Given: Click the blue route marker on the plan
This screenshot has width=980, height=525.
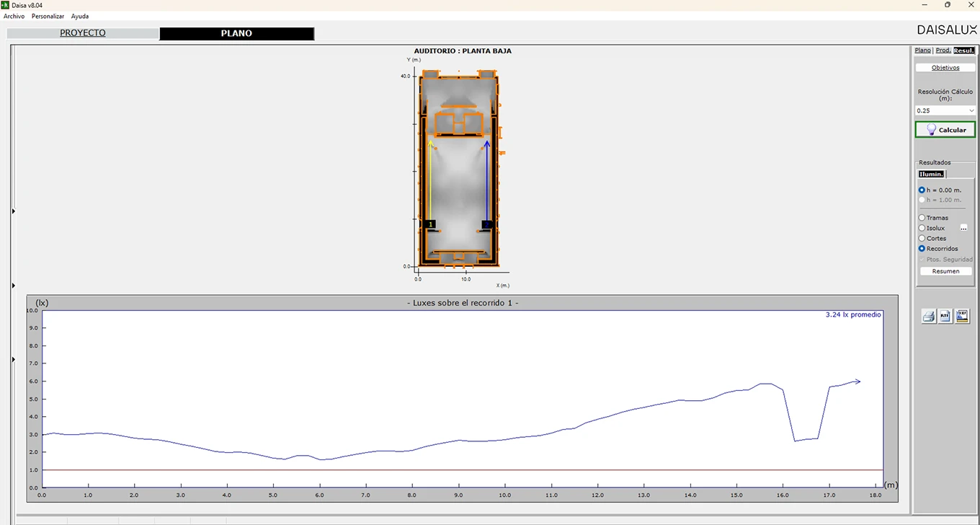Looking at the screenshot, I should coord(488,225).
